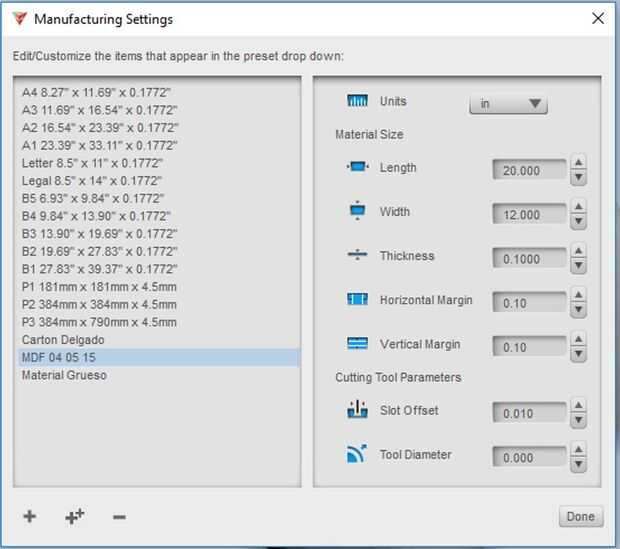This screenshot has width=620, height=549.
Task: Select the Letter 8.5" x 11" preset
Action: pos(92,163)
